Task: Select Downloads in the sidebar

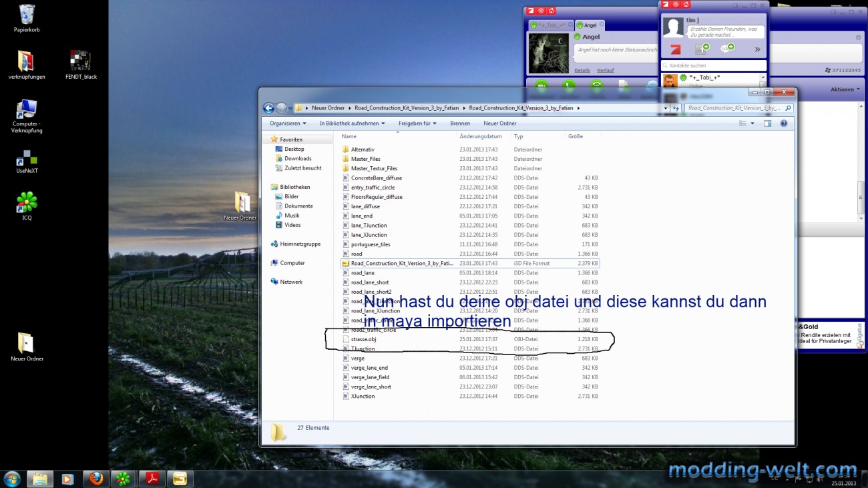Action: point(298,158)
